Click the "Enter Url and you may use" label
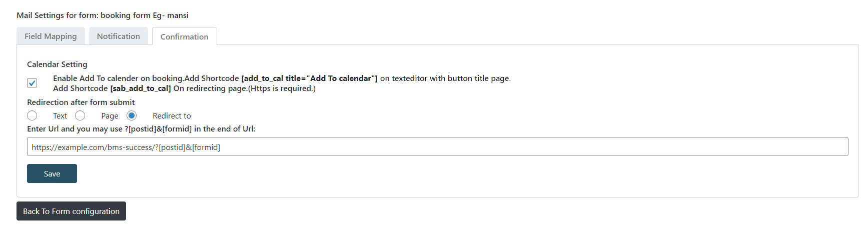 pos(141,128)
